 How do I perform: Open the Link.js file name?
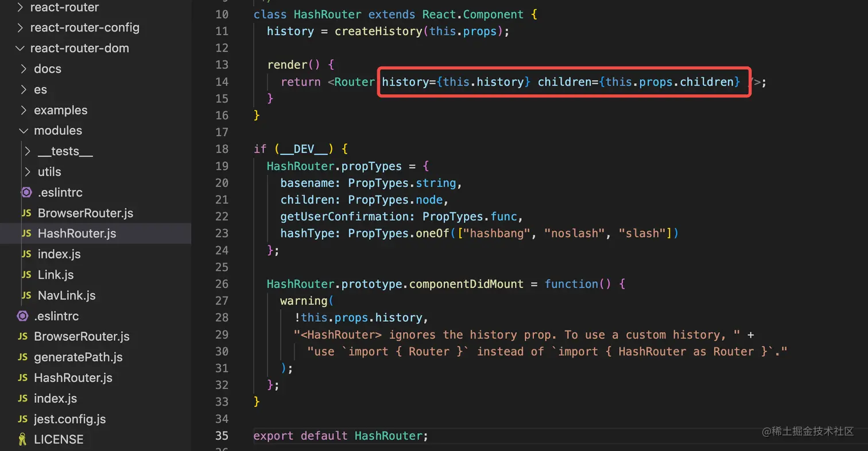pos(56,275)
